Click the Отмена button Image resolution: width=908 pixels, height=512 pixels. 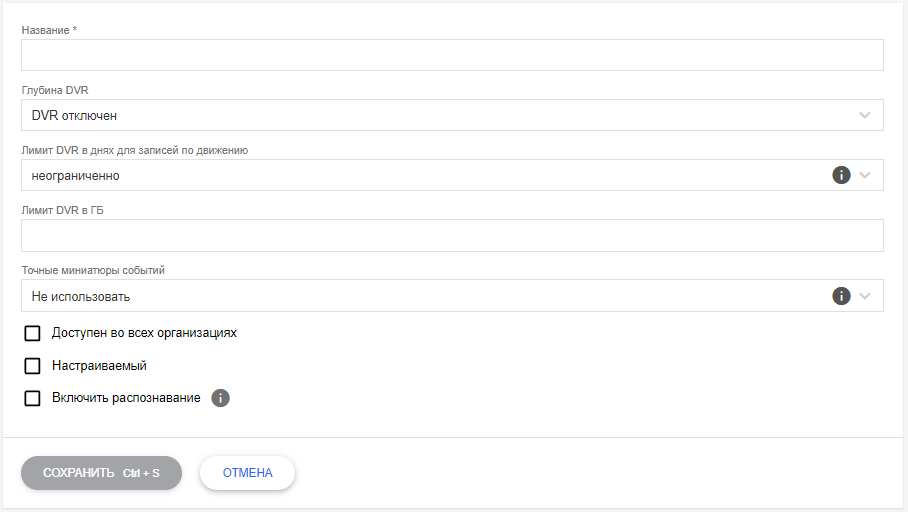247,473
